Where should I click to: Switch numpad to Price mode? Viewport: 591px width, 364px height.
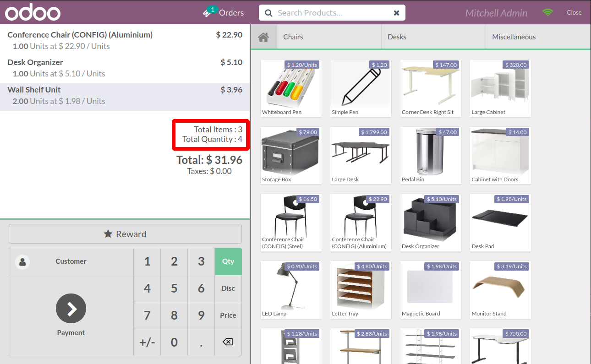pyautogui.click(x=228, y=315)
